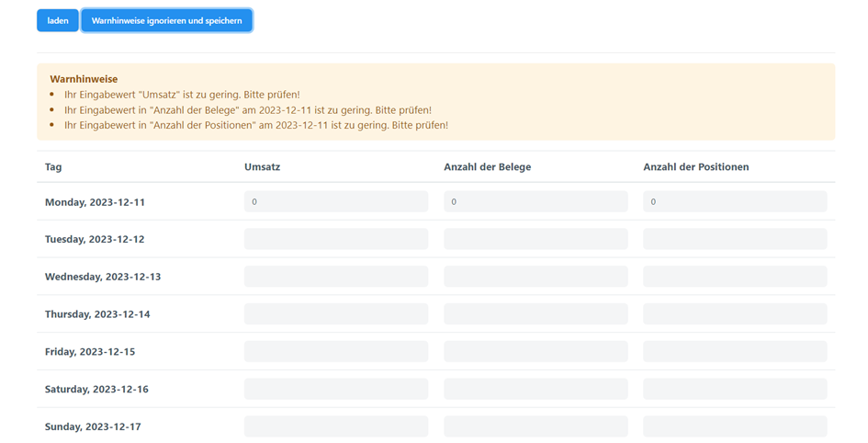The image size is (868, 443).
Task: Click the Umsatz input for Tuesday 2023-12-12
Action: coord(335,239)
